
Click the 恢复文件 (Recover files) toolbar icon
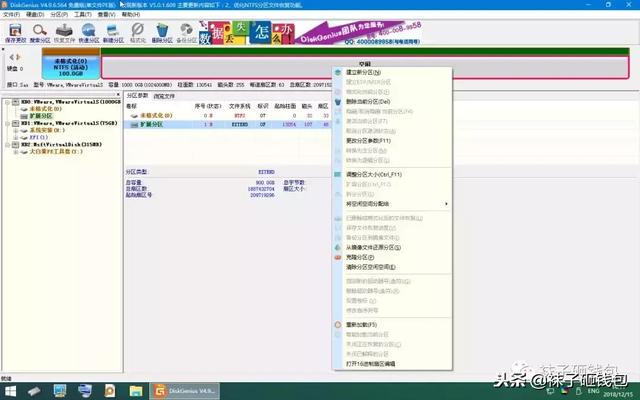coord(64,30)
